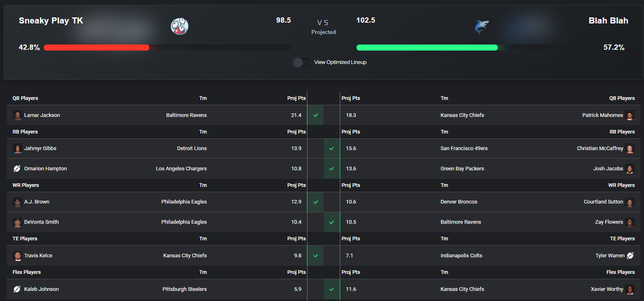Click the badge icon next to Tyler Warren

point(630,255)
